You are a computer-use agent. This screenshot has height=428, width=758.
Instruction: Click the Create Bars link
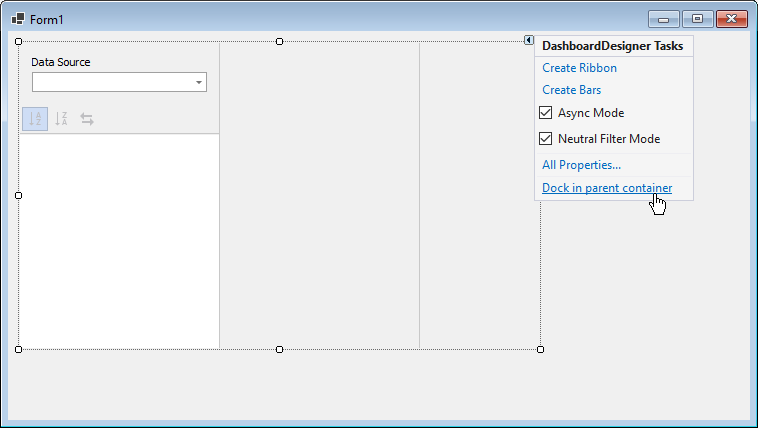tap(571, 90)
